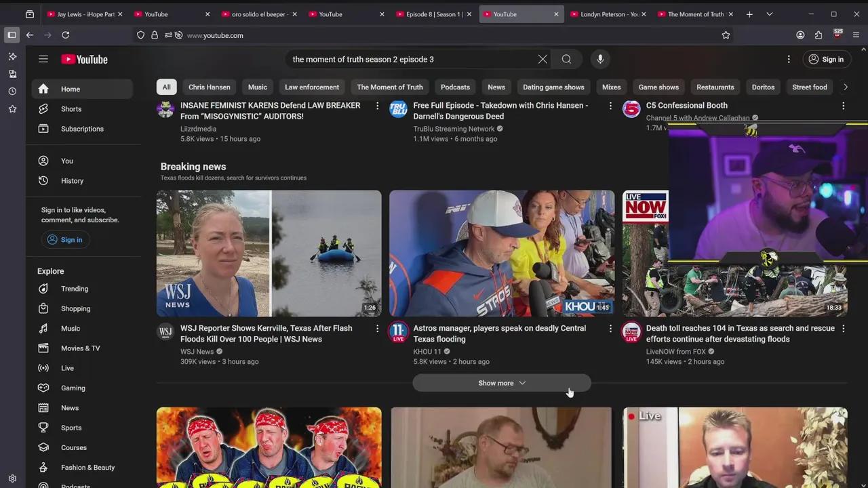Bookmark this page with the address bar star
868x488 pixels.
point(726,35)
